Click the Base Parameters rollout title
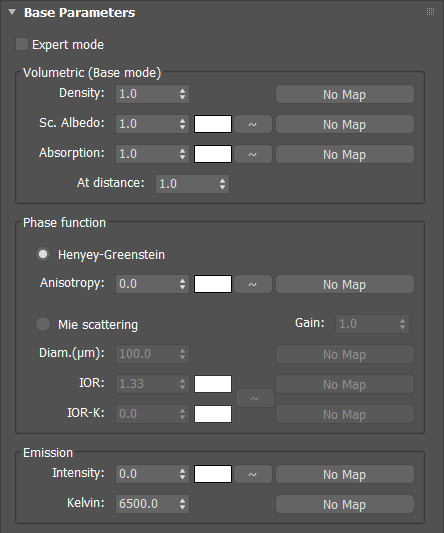Screen dimensions: 444x533 tap(80, 13)
